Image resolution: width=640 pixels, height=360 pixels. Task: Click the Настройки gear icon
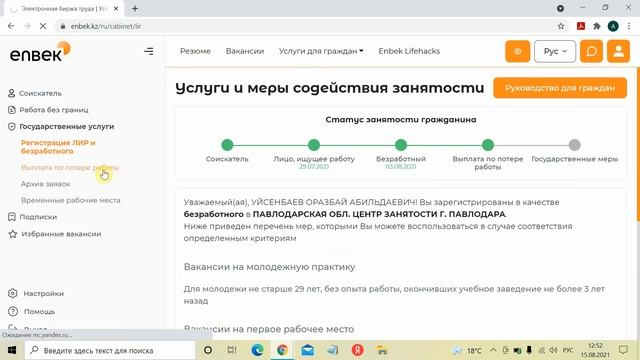coord(13,293)
